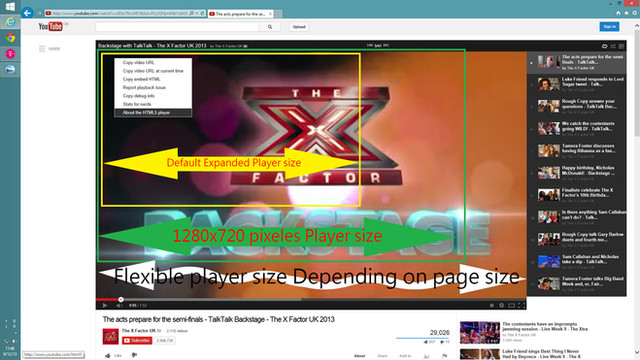This screenshot has height=360, width=640.
Task: Click the play button in the video player
Action: pos(105,305)
